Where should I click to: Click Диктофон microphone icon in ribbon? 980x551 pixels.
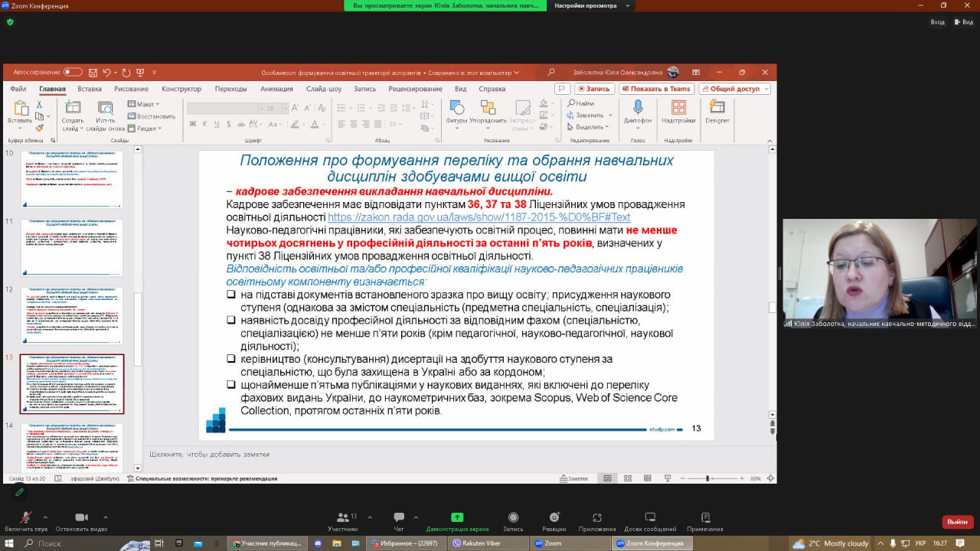[x=637, y=109]
